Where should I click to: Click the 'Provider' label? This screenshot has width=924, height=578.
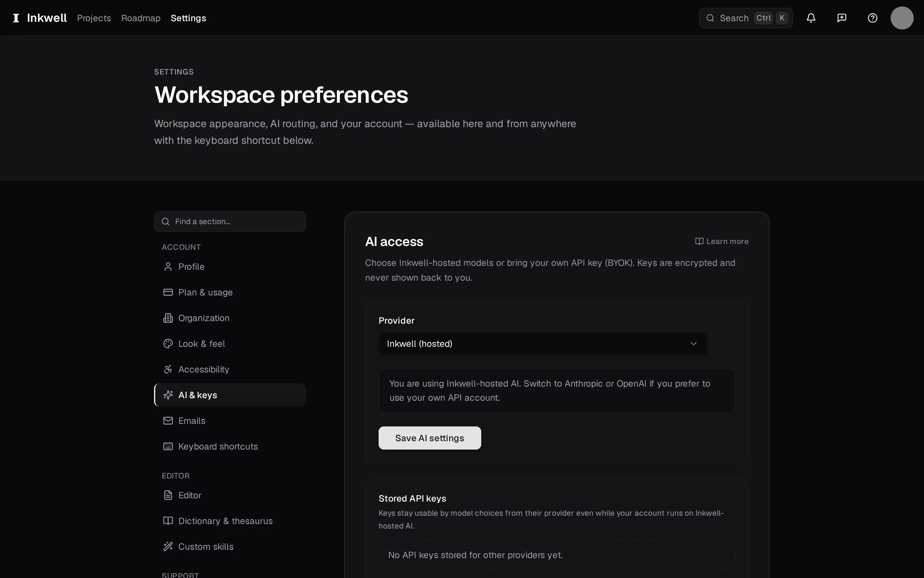point(396,320)
